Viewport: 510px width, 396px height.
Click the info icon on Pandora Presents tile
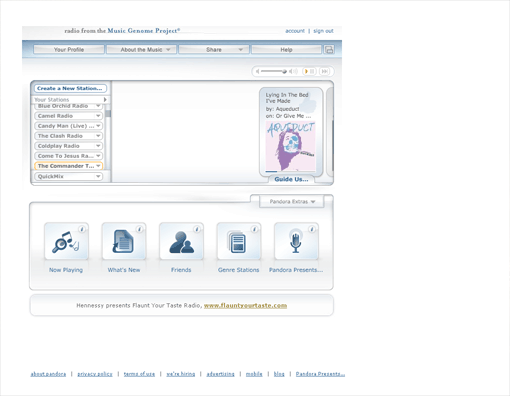pos(312,229)
